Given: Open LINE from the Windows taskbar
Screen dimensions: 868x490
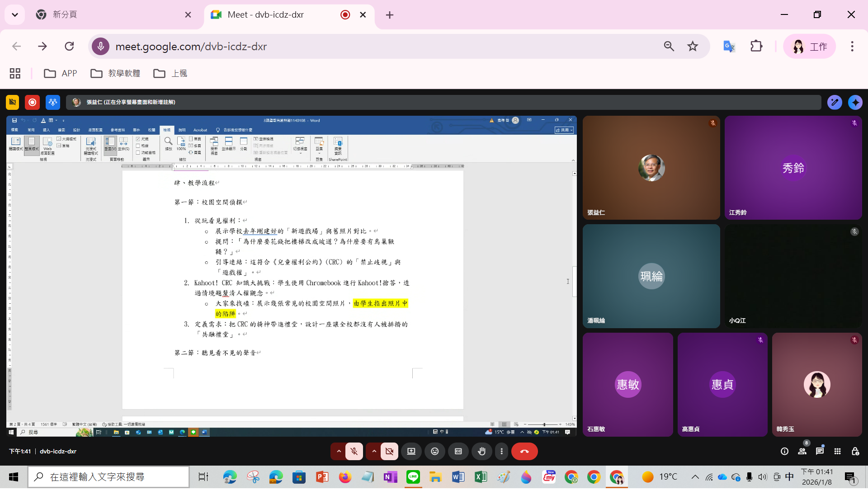Looking at the screenshot, I should coord(413,477).
